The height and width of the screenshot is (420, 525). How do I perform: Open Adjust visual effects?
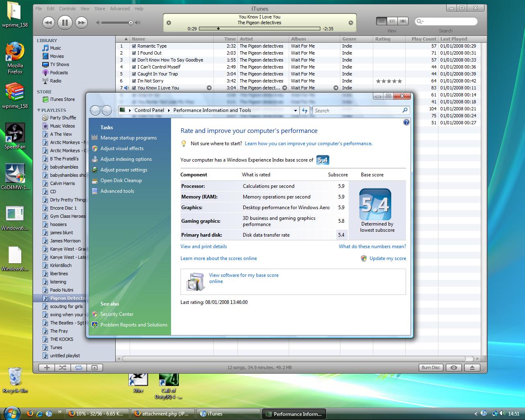click(122, 148)
